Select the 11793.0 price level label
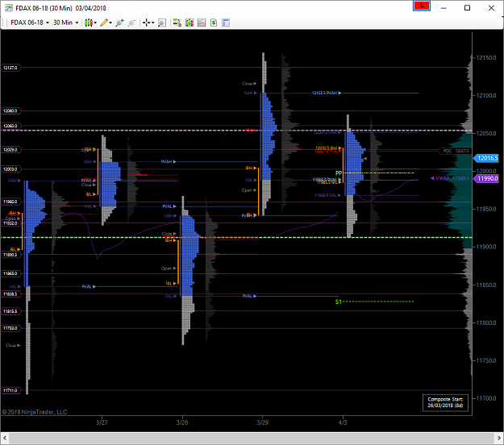The image size is (504, 445). [11, 328]
